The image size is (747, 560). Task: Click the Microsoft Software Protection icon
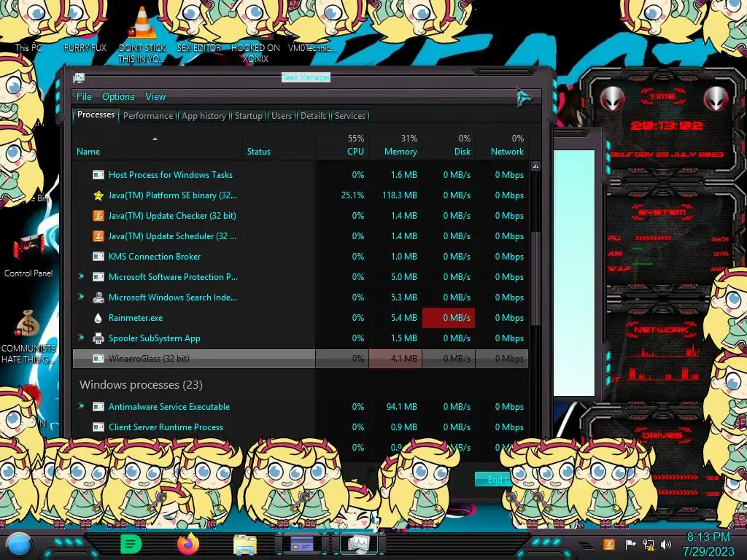(98, 276)
